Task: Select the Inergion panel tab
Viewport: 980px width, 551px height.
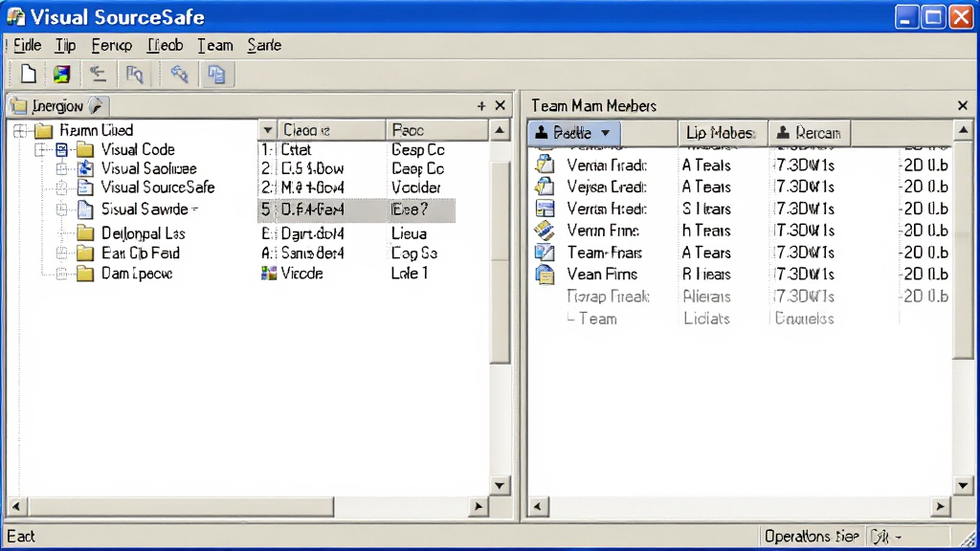Action: [58, 105]
